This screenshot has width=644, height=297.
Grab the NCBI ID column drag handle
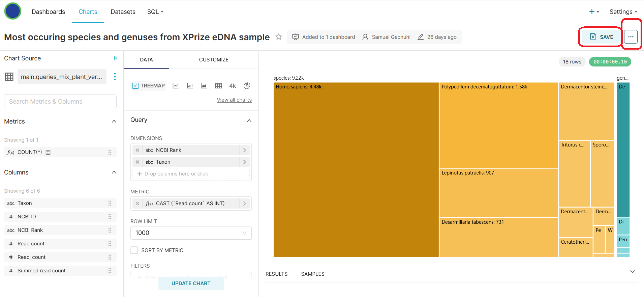point(110,217)
